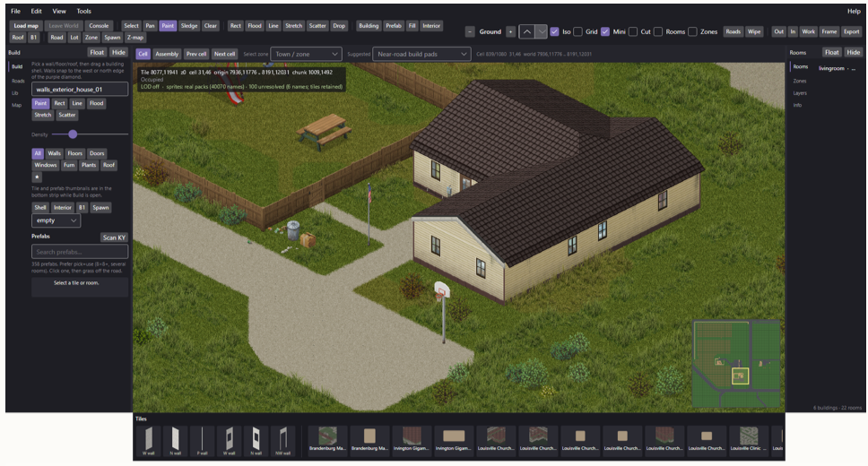868x466 pixels.
Task: Click the Export button
Action: tap(851, 31)
